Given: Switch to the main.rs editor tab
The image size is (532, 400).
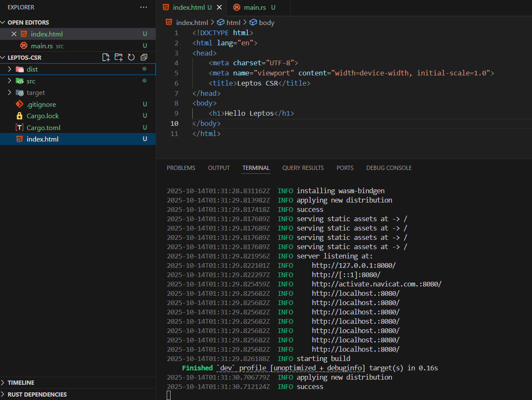Looking at the screenshot, I should [x=259, y=7].
